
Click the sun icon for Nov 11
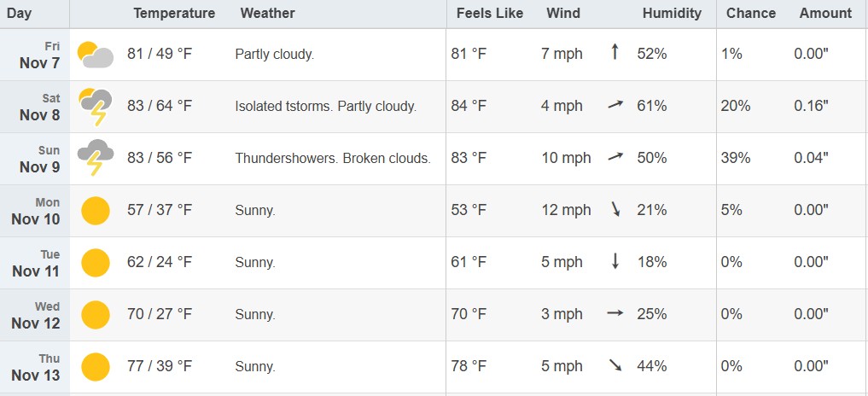coord(96,262)
